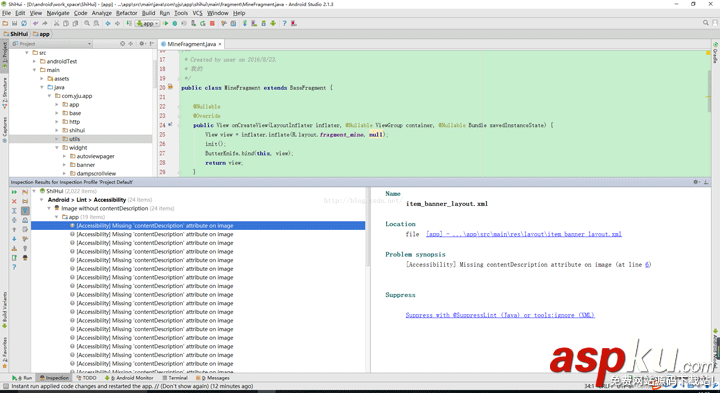Open the Terminal tool window tab

[175, 378]
